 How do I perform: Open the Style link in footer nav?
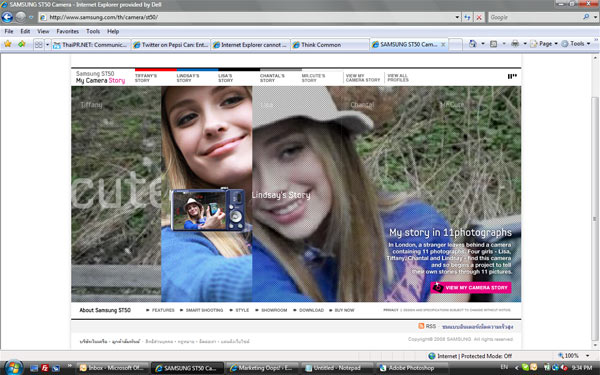pos(242,310)
